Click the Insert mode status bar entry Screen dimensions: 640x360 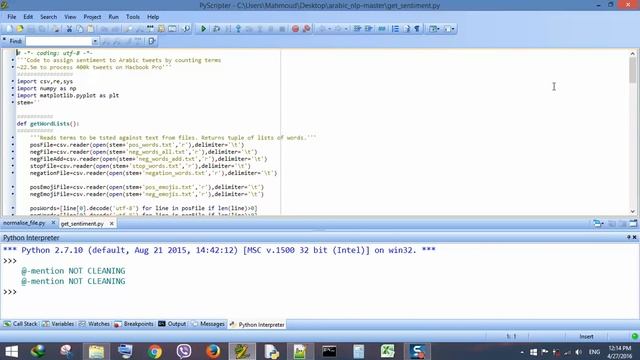pyautogui.click(x=587, y=337)
